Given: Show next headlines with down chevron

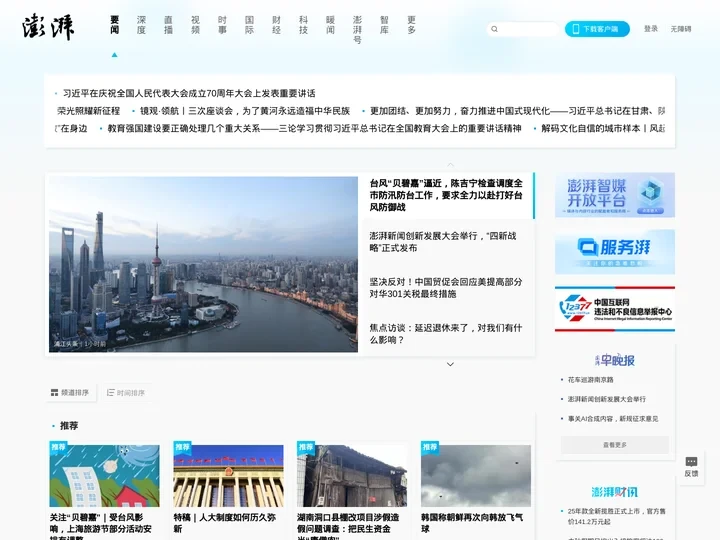Looking at the screenshot, I should tap(450, 364).
